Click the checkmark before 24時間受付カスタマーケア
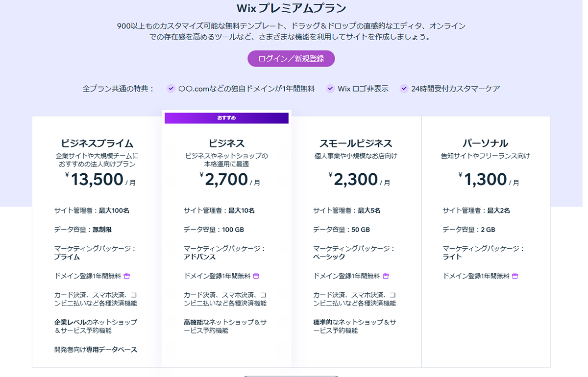Image resolution: width=588 pixels, height=377 pixels. 404,89
